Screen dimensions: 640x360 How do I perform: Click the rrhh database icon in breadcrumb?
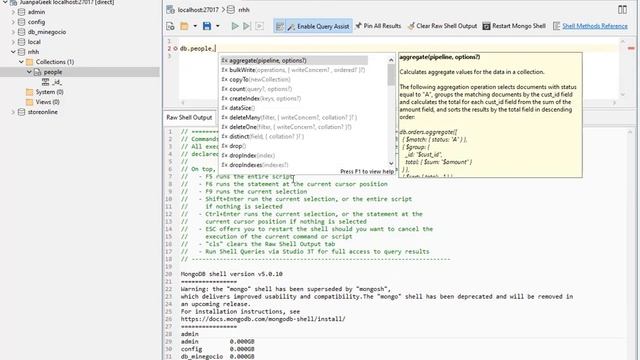pyautogui.click(x=231, y=9)
